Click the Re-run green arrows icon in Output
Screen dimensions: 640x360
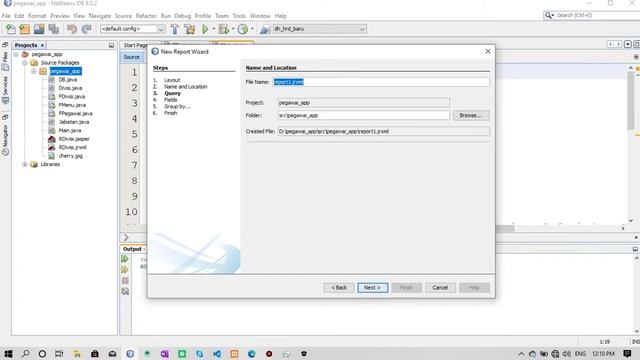click(125, 259)
